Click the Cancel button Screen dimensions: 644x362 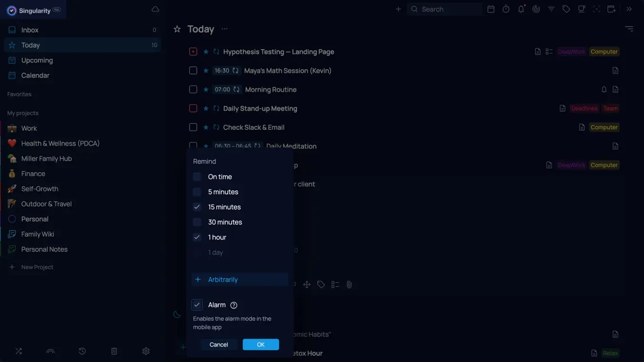(219, 344)
